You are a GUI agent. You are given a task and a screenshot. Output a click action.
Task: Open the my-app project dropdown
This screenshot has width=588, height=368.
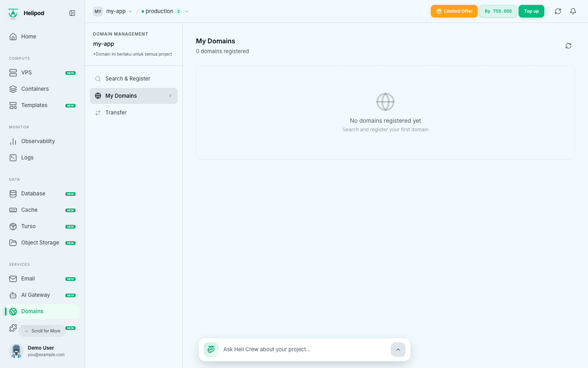[119, 11]
